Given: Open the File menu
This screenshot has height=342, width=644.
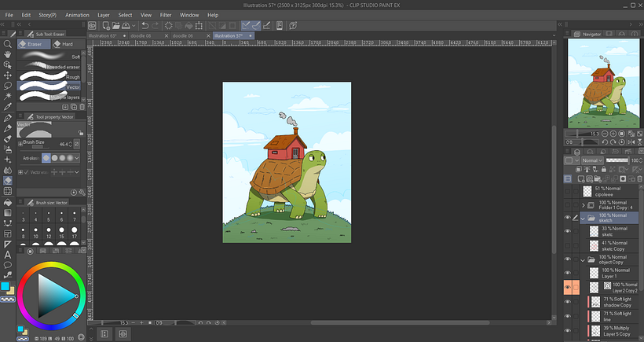Looking at the screenshot, I should click(x=9, y=15).
